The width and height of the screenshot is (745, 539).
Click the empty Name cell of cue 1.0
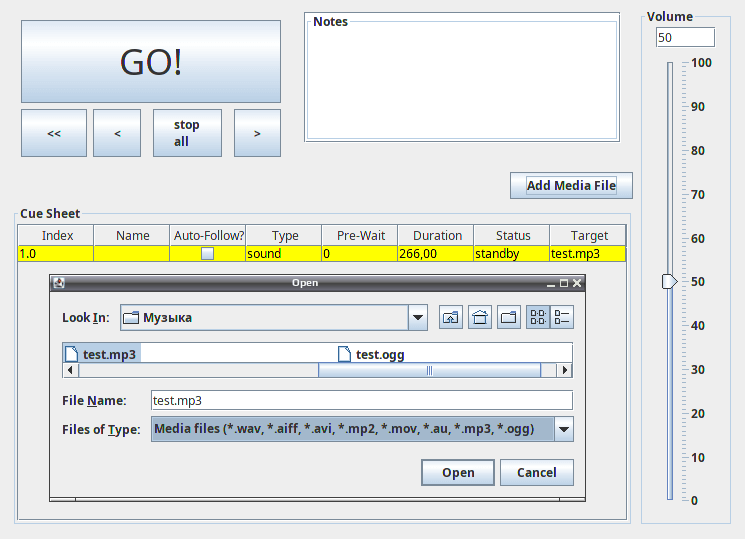pos(132,253)
